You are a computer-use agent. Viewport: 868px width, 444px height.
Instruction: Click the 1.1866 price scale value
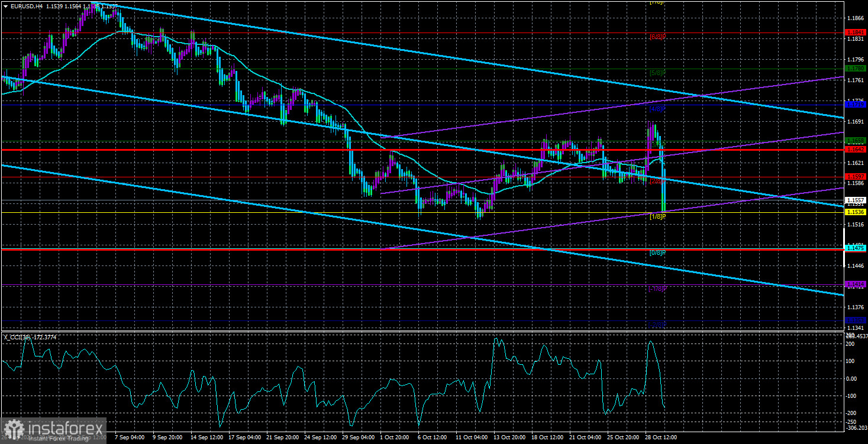coord(854,18)
